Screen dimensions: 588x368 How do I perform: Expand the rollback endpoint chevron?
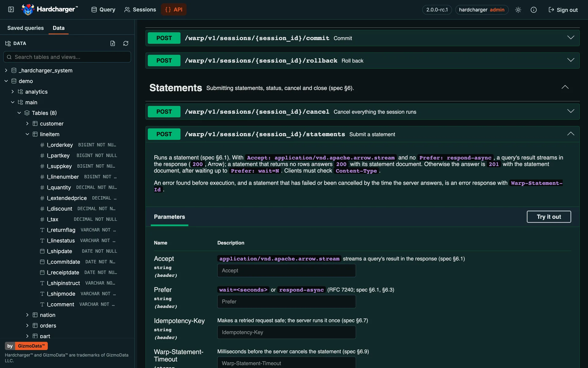pyautogui.click(x=571, y=60)
